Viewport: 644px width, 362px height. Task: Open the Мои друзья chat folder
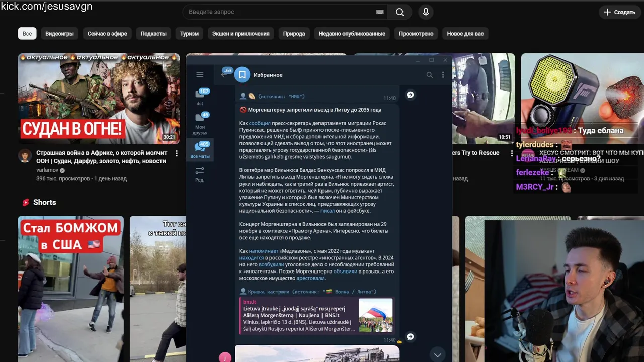click(x=200, y=124)
